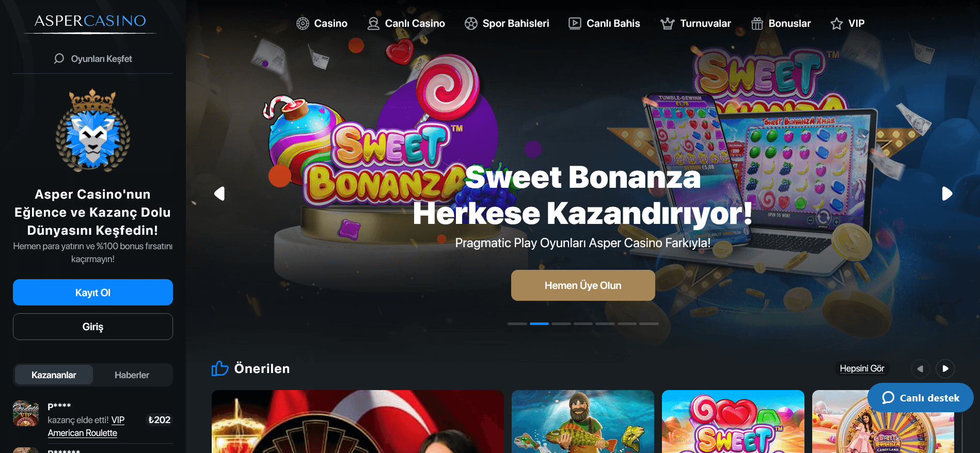Click the VIP star icon

click(836, 23)
